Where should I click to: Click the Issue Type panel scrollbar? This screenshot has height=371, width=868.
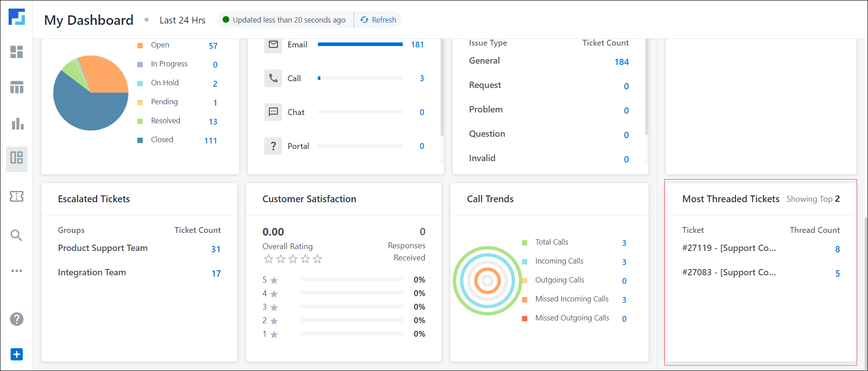pos(647,87)
